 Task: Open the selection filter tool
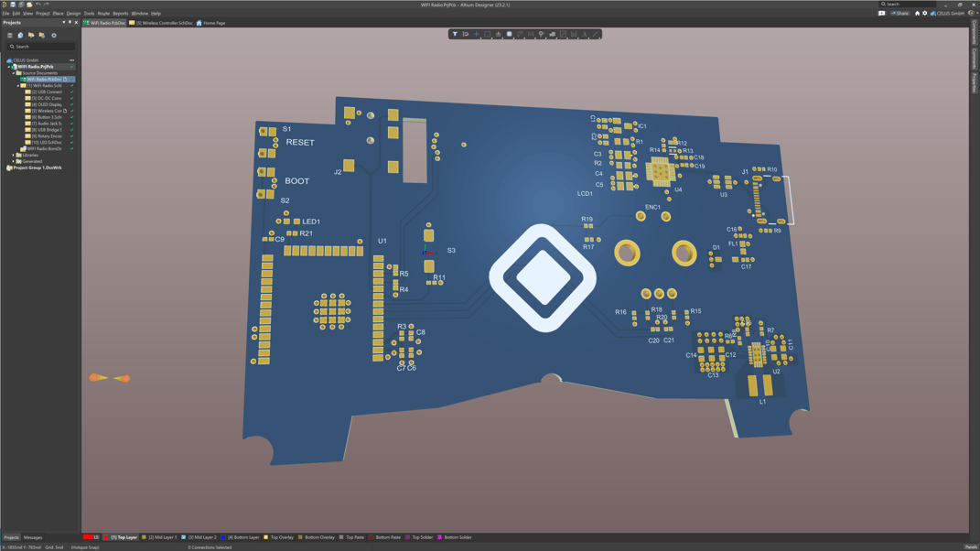coord(455,35)
